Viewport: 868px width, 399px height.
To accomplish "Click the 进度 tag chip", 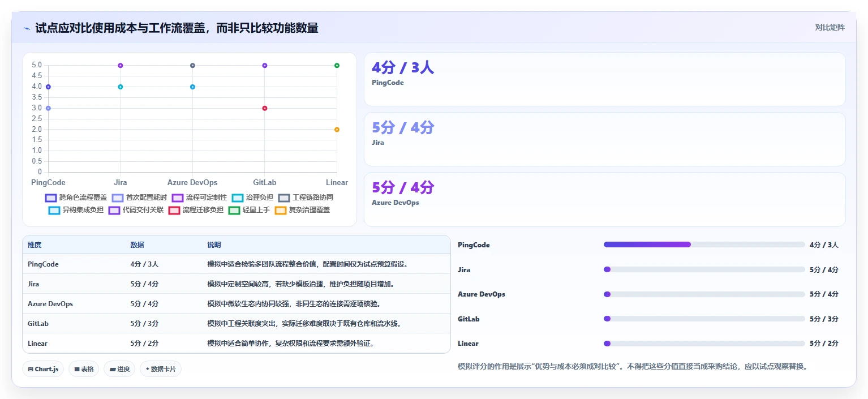I will 119,369.
